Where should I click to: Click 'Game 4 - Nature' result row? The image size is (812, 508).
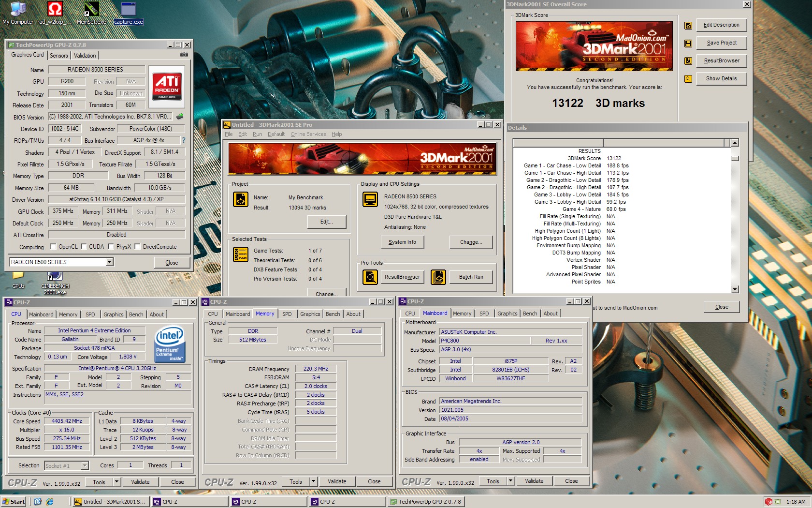[x=576, y=209]
